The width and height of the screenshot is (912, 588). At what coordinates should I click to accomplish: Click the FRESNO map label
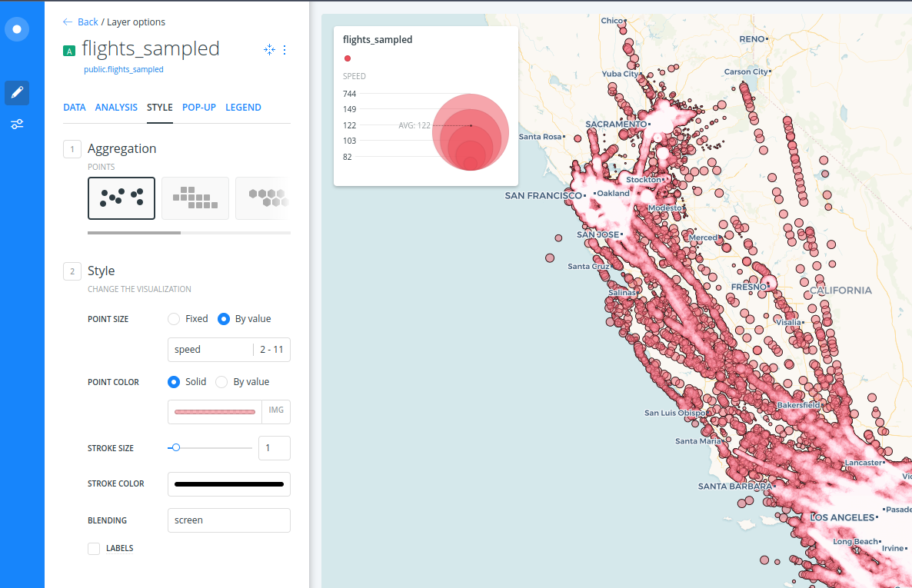pyautogui.click(x=749, y=287)
